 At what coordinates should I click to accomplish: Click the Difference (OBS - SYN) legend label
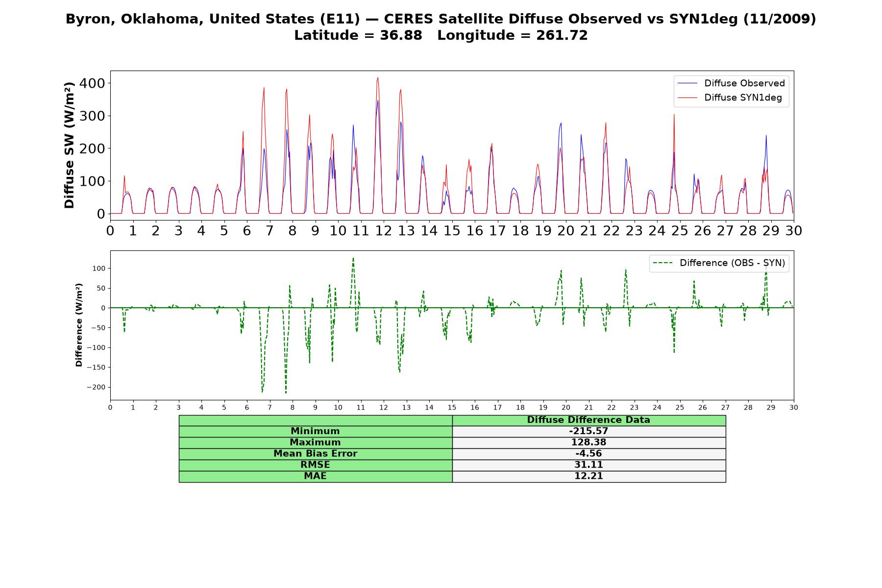tap(732, 263)
